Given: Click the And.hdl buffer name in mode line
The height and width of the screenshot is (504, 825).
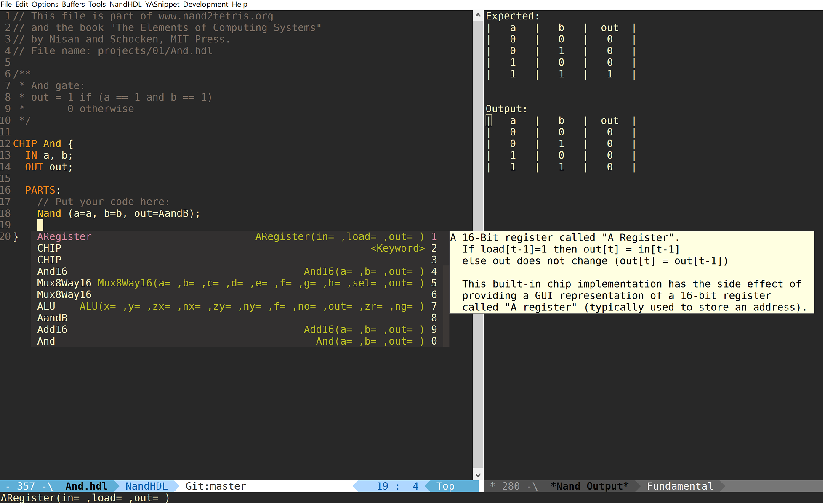Looking at the screenshot, I should 86,487.
